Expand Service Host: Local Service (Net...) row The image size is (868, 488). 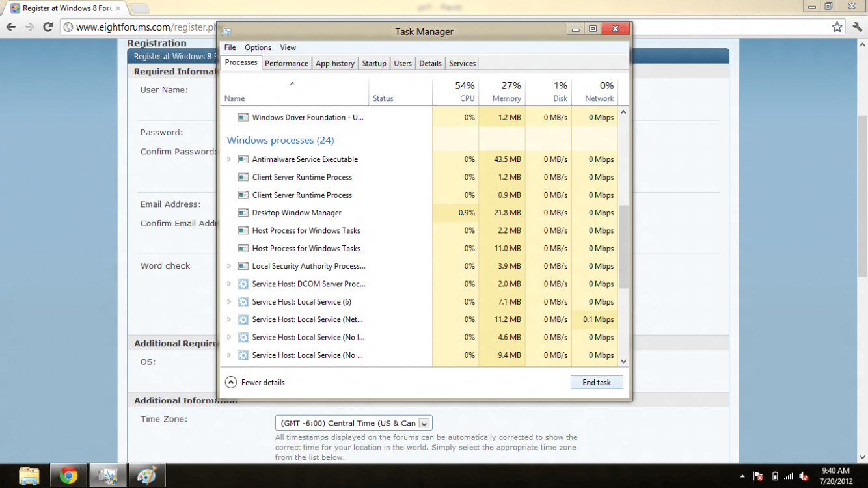click(x=229, y=319)
